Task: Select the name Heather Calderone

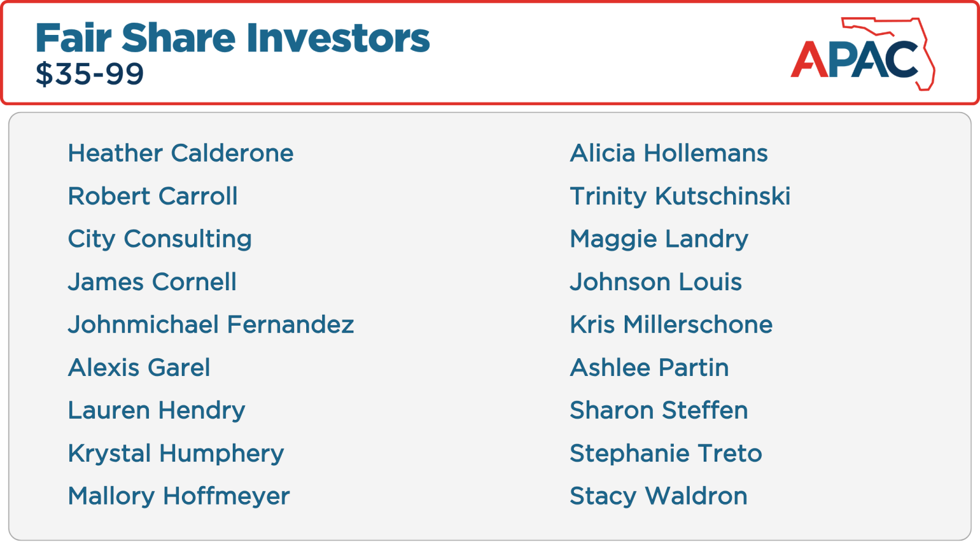Action: (x=181, y=153)
